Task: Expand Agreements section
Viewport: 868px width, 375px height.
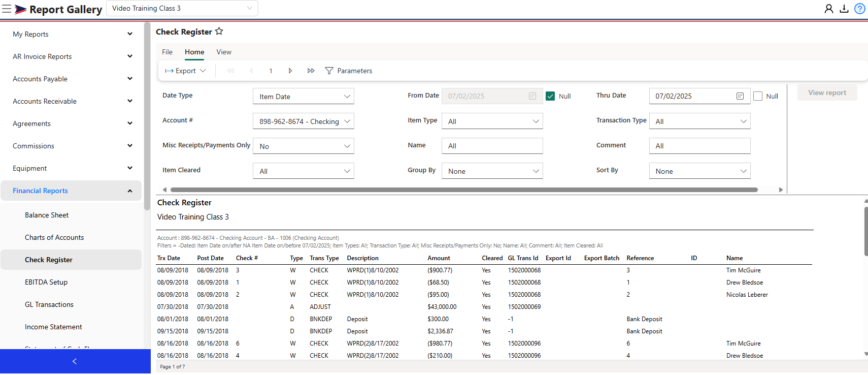Action: click(x=71, y=123)
